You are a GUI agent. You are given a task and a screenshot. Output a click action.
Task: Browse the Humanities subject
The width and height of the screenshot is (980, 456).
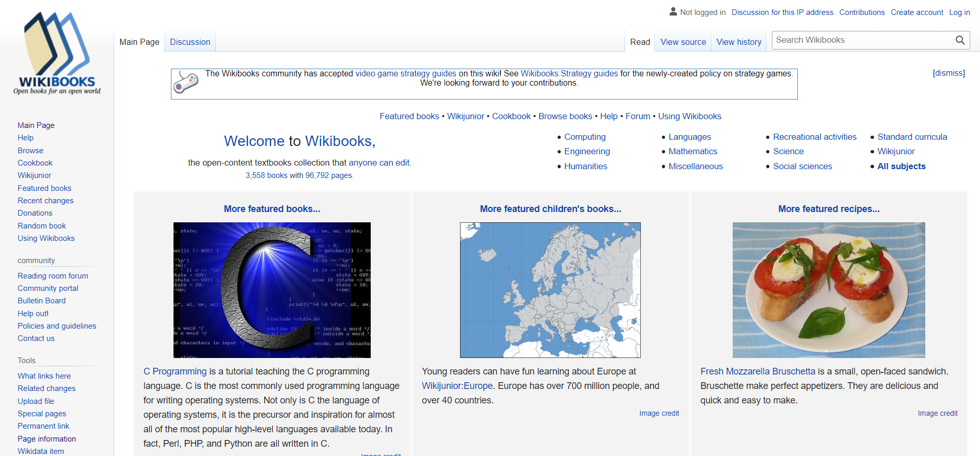(586, 166)
